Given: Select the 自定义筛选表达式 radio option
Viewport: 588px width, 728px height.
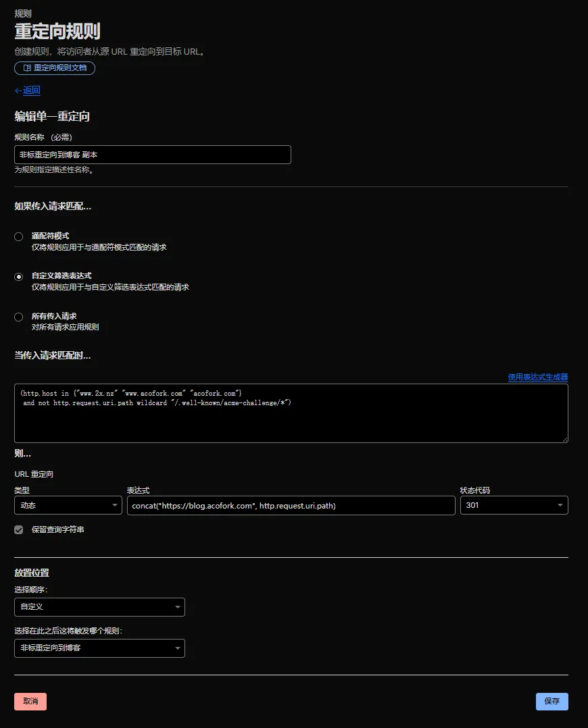Looking at the screenshot, I should [x=19, y=276].
